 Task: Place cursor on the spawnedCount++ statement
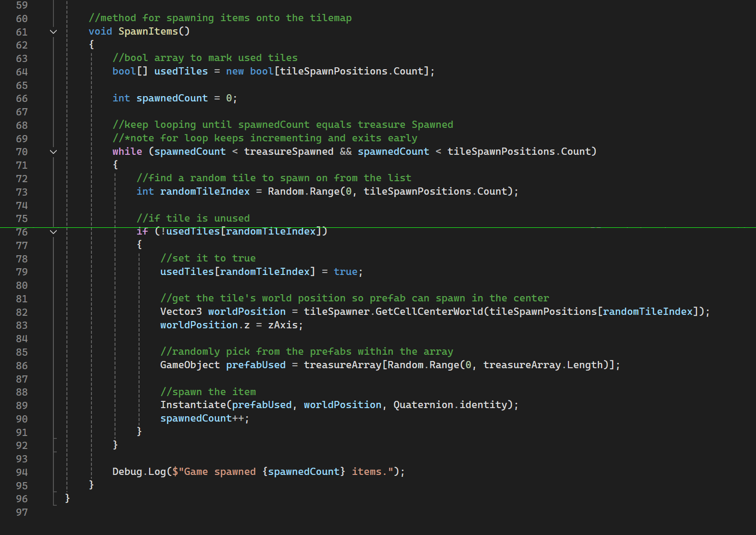pyautogui.click(x=202, y=418)
